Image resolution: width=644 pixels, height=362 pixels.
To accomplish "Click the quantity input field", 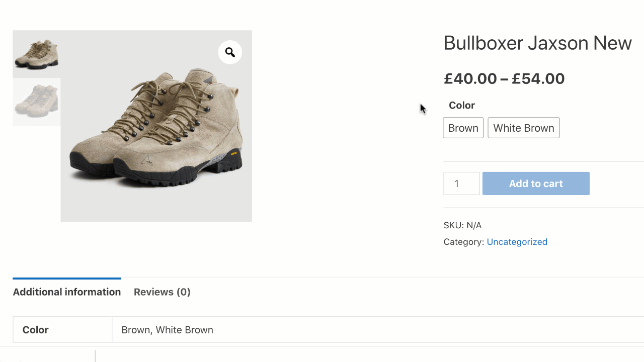I will tap(461, 184).
